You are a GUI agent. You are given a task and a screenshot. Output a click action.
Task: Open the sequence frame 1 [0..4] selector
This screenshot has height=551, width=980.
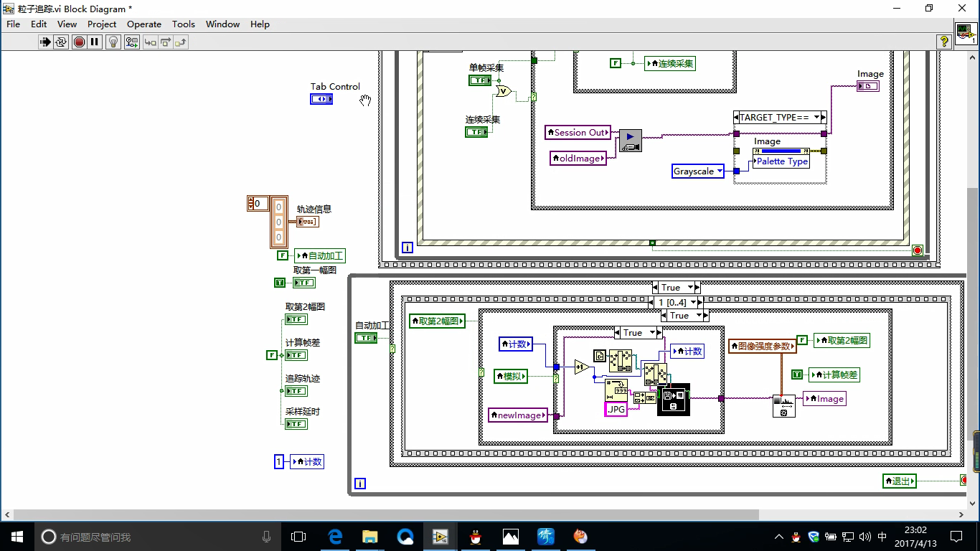click(693, 302)
